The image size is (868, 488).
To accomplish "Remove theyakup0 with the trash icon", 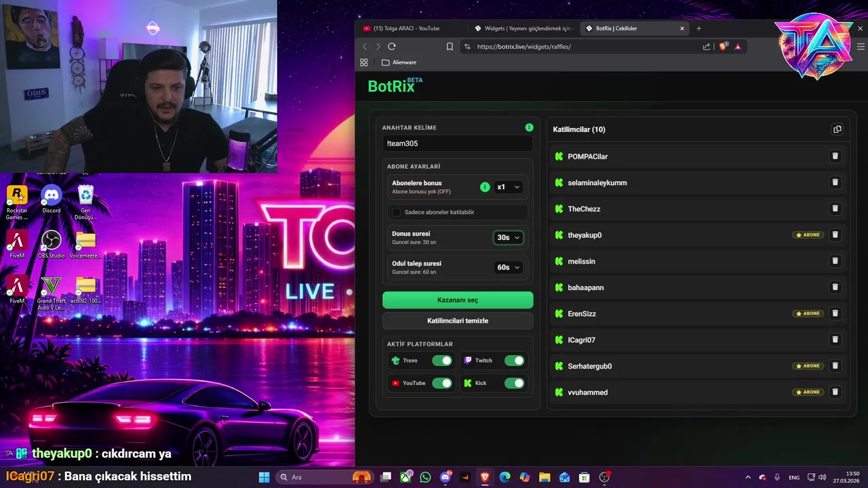I will [x=835, y=235].
